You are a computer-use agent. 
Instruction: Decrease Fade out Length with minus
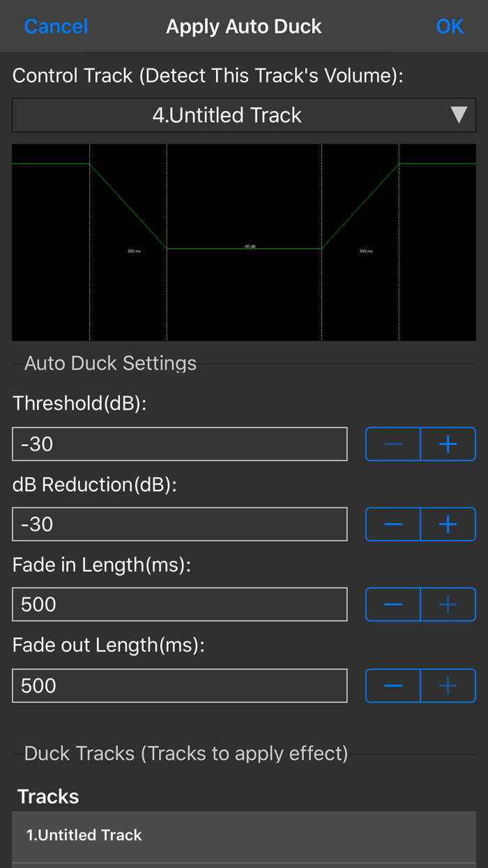393,686
